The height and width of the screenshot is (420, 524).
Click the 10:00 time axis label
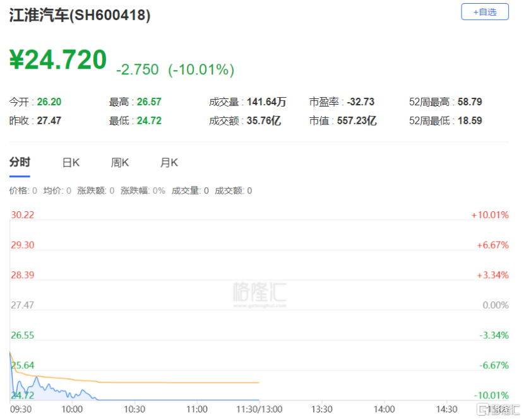72,409
